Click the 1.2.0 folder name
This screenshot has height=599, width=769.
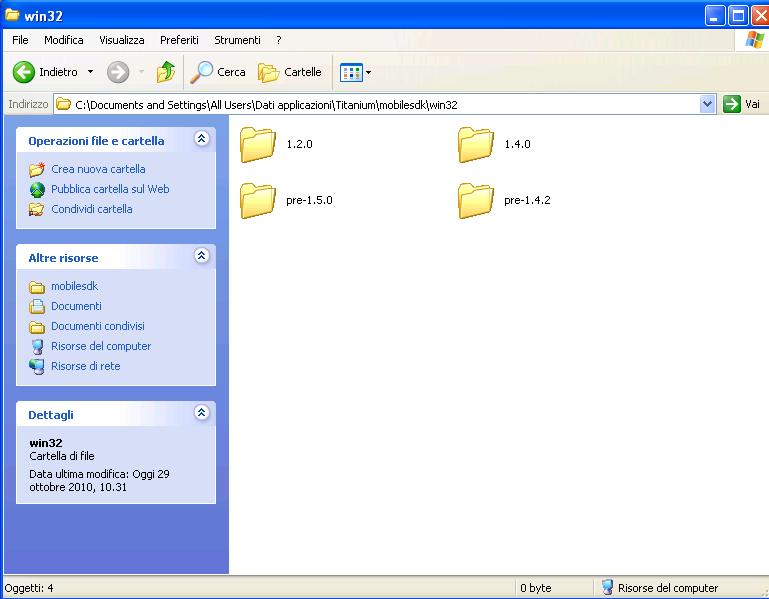click(299, 144)
